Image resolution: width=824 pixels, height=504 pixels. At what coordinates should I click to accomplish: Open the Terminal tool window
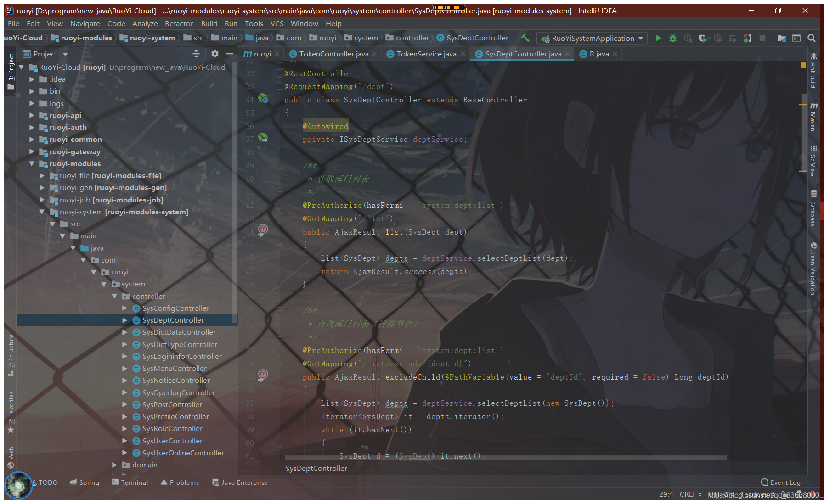(130, 482)
